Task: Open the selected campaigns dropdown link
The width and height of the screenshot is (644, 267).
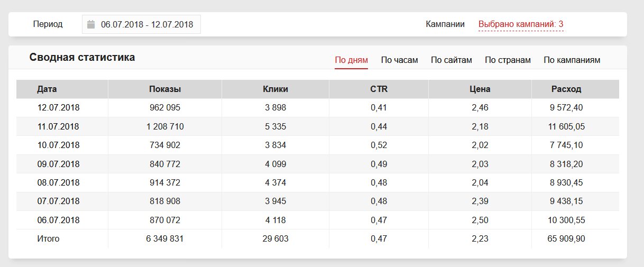Action: pyautogui.click(x=520, y=24)
